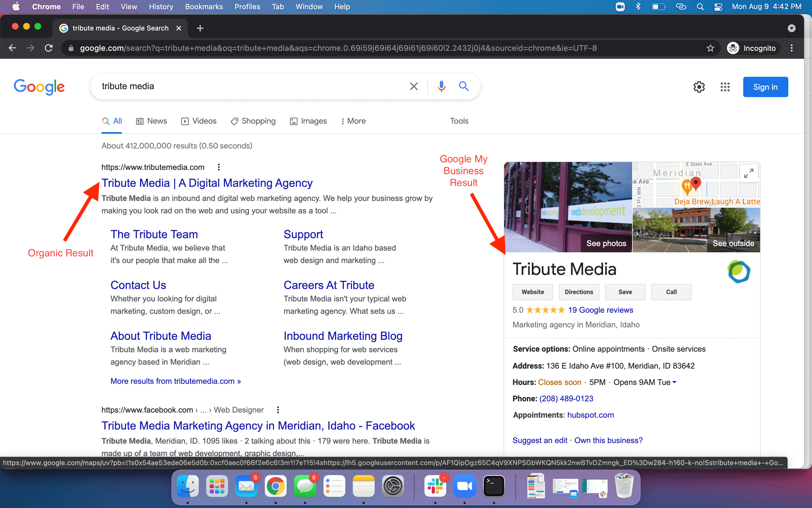
Task: Click the phone number (208) 489-0123
Action: coord(566,398)
